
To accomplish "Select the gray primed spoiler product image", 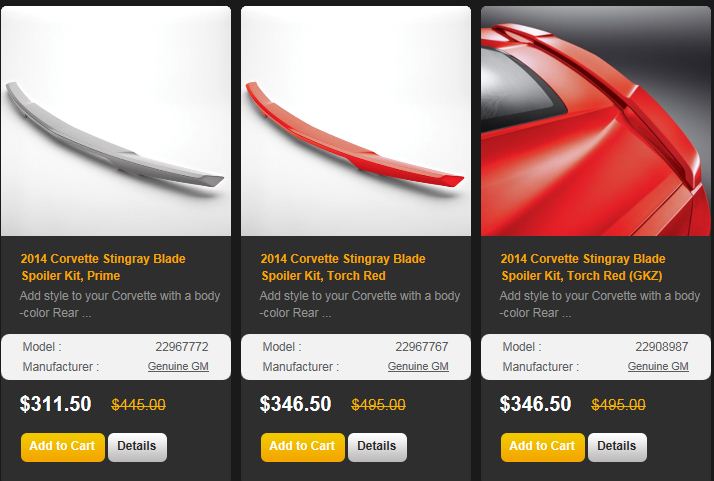I will (x=116, y=121).
